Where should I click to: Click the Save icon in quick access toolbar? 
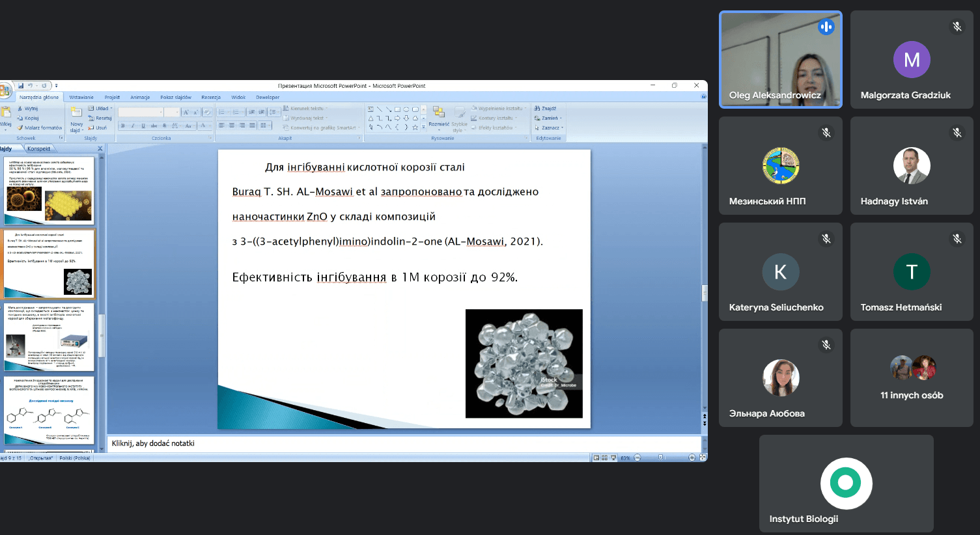[21, 85]
